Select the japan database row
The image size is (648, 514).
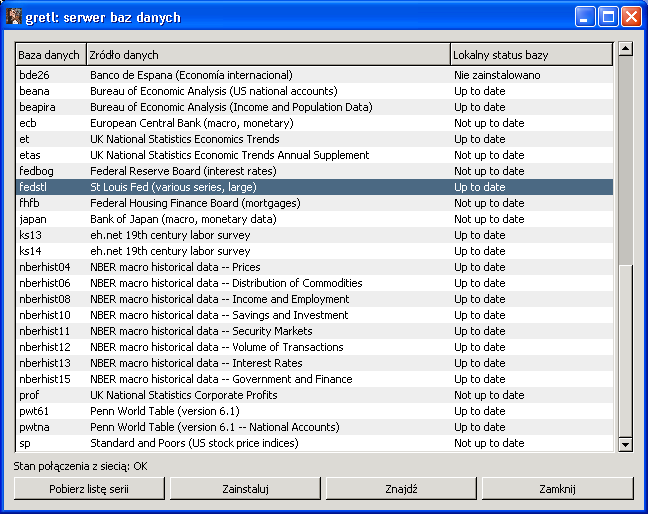pyautogui.click(x=314, y=219)
